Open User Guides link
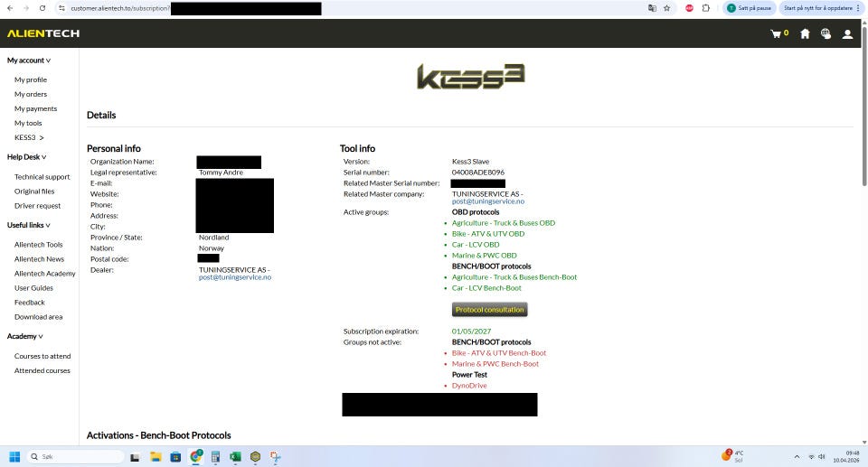This screenshot has width=868, height=467. click(33, 288)
